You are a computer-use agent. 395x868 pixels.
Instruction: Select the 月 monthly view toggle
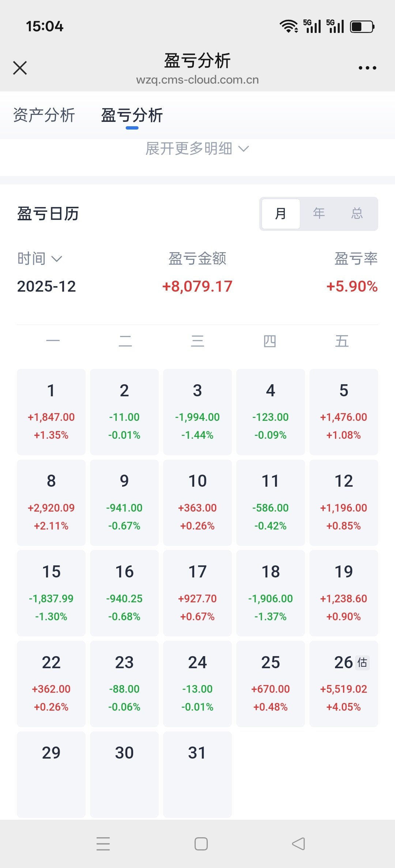click(281, 214)
